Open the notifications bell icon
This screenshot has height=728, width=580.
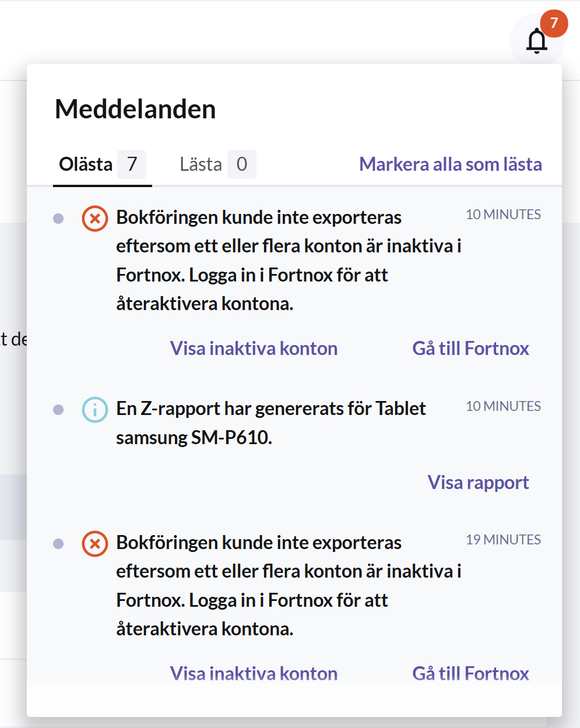537,41
